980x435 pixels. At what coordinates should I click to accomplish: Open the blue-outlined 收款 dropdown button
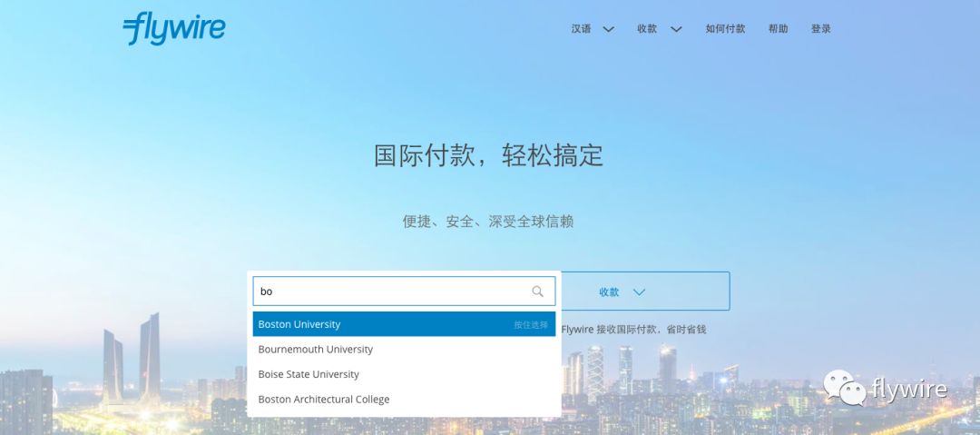coord(645,291)
